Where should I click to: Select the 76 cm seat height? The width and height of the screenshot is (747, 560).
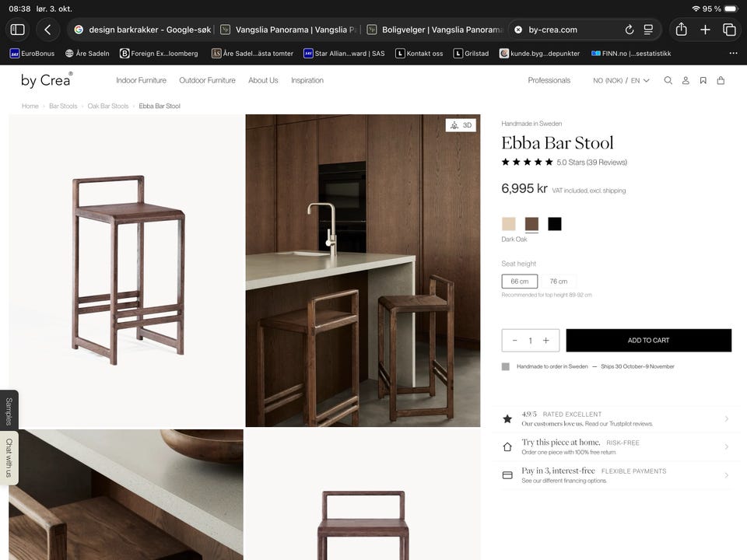coord(559,282)
